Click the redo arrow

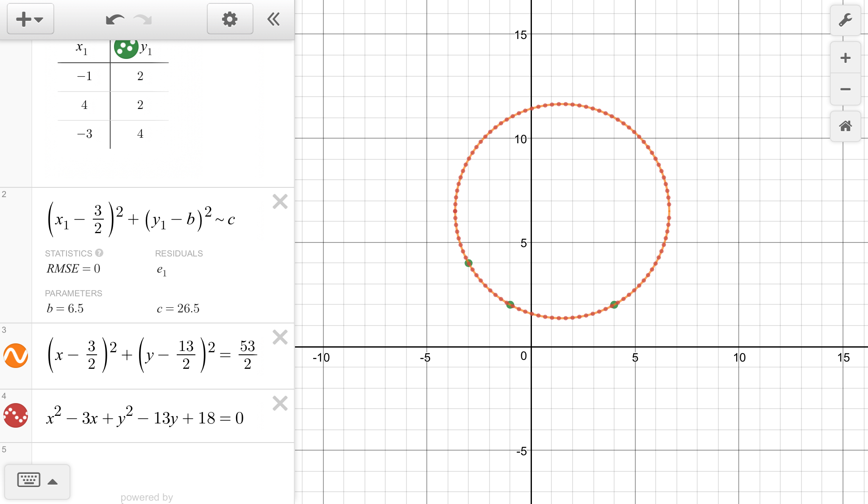[143, 19]
